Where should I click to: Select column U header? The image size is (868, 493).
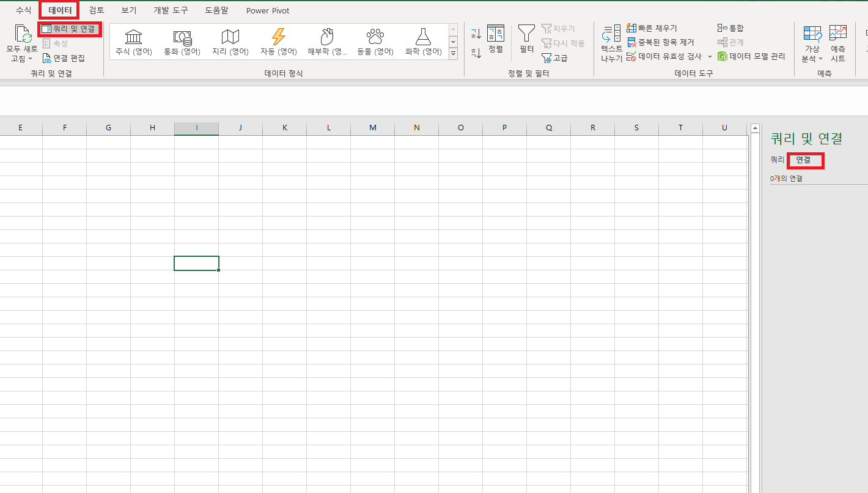click(724, 128)
